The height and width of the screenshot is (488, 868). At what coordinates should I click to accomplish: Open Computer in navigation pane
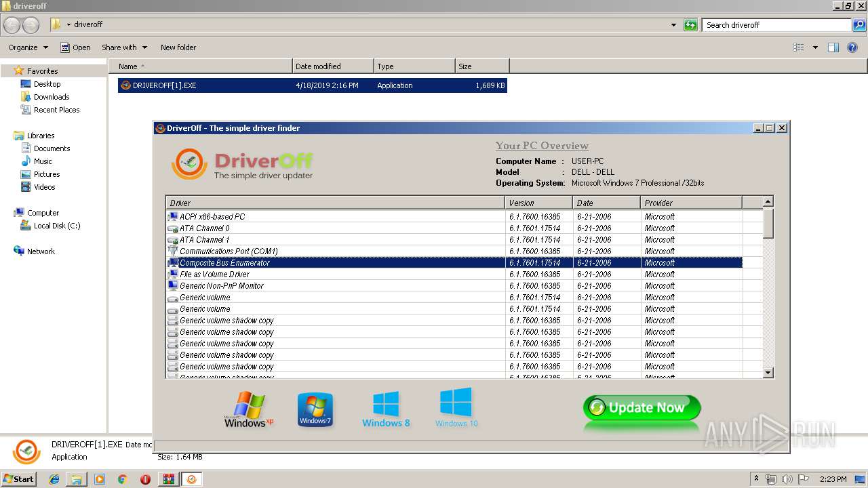(43, 213)
